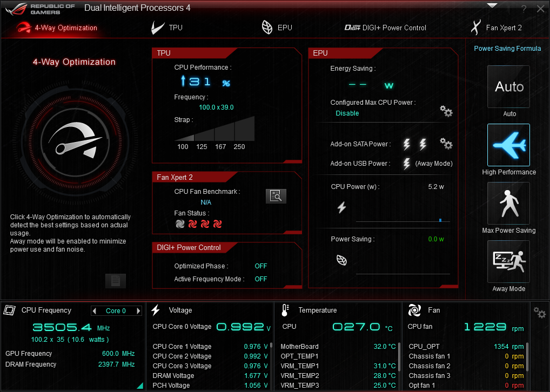Open the DIGI+ Power Control panel header
The width and height of the screenshot is (550, 392).
194,247
